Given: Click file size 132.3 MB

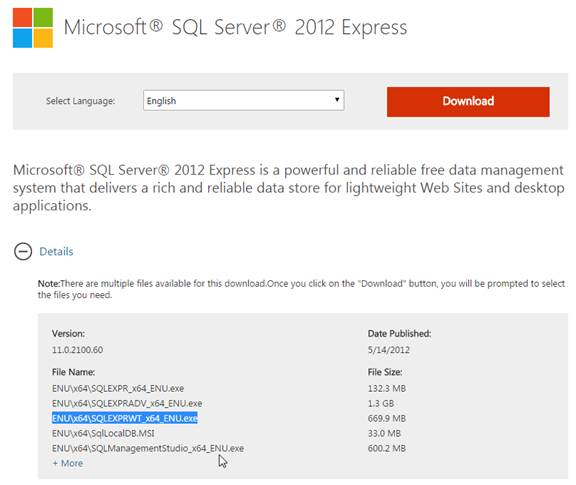Looking at the screenshot, I should point(387,388).
